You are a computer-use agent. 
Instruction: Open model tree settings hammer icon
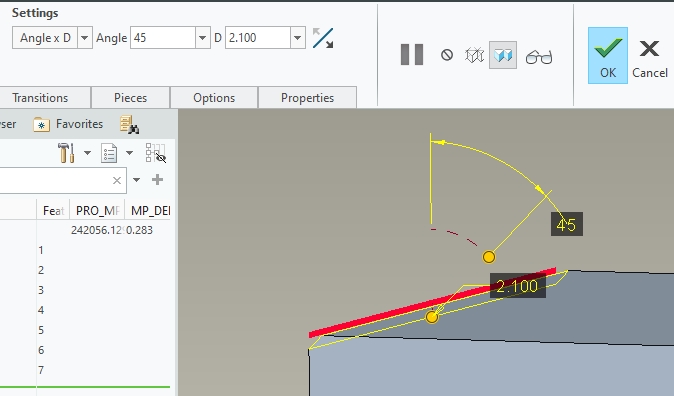[x=66, y=153]
